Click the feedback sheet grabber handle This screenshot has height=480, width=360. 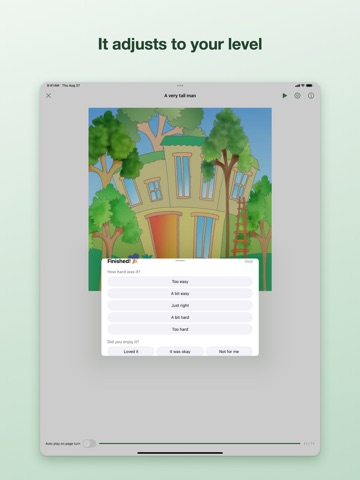tap(180, 260)
